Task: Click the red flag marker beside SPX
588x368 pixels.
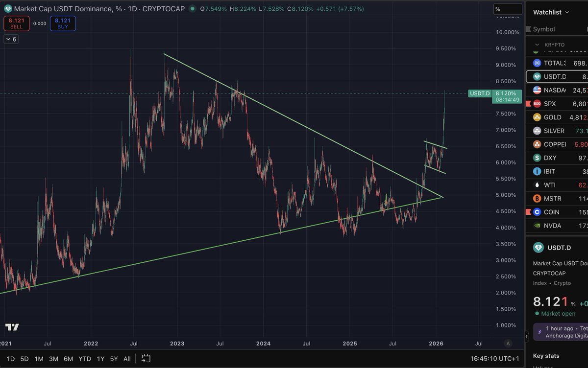Action: pyautogui.click(x=528, y=104)
